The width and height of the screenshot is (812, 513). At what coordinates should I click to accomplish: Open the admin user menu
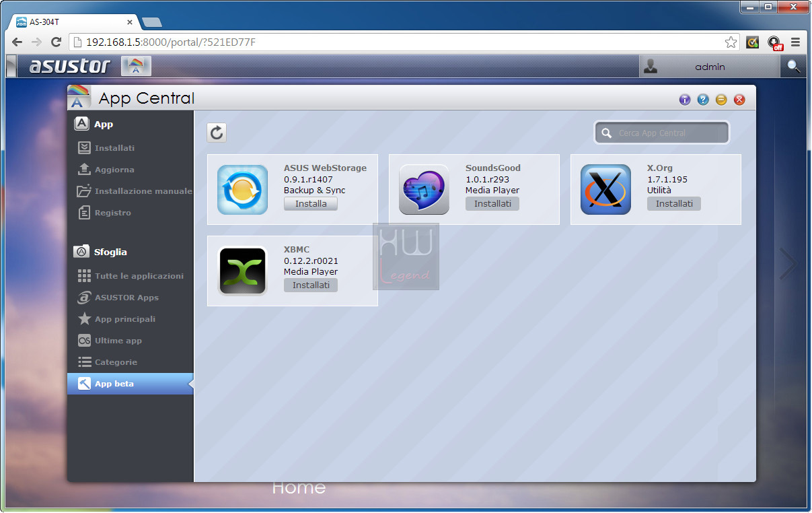coord(710,67)
